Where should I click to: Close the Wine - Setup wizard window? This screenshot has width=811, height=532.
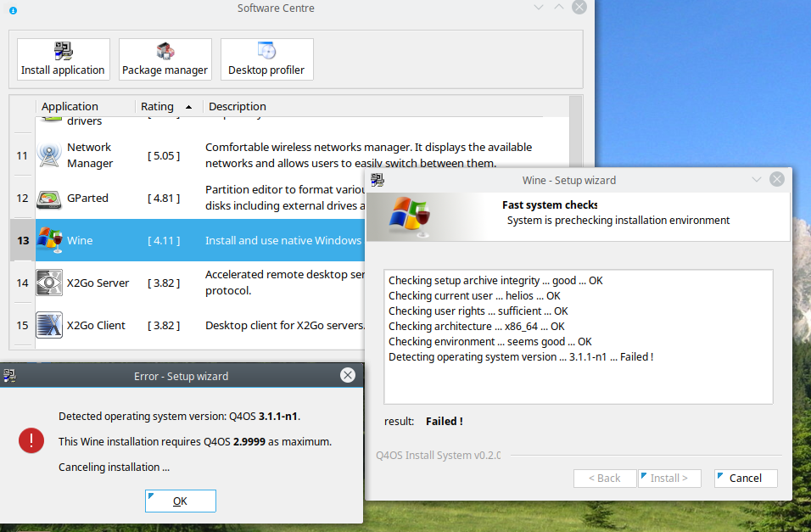pos(777,179)
